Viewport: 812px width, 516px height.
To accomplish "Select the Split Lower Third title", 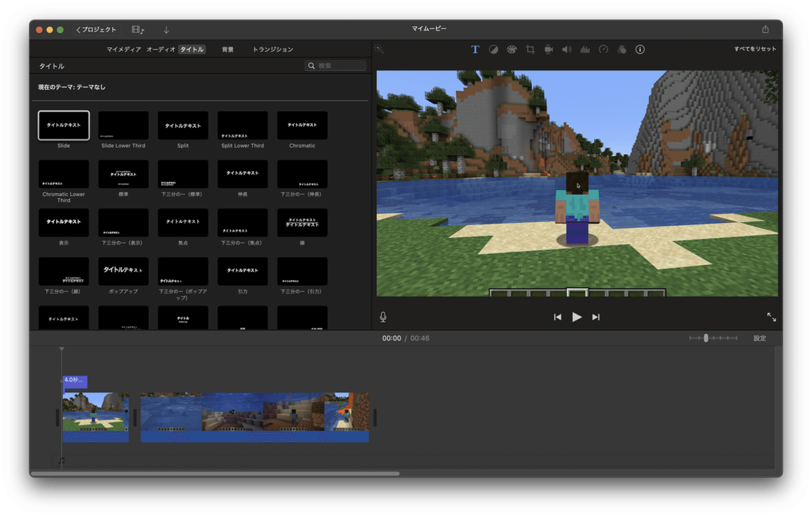I will [x=242, y=126].
